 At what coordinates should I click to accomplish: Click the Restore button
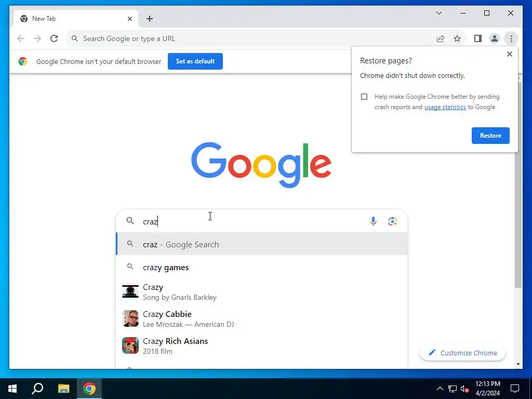490,136
